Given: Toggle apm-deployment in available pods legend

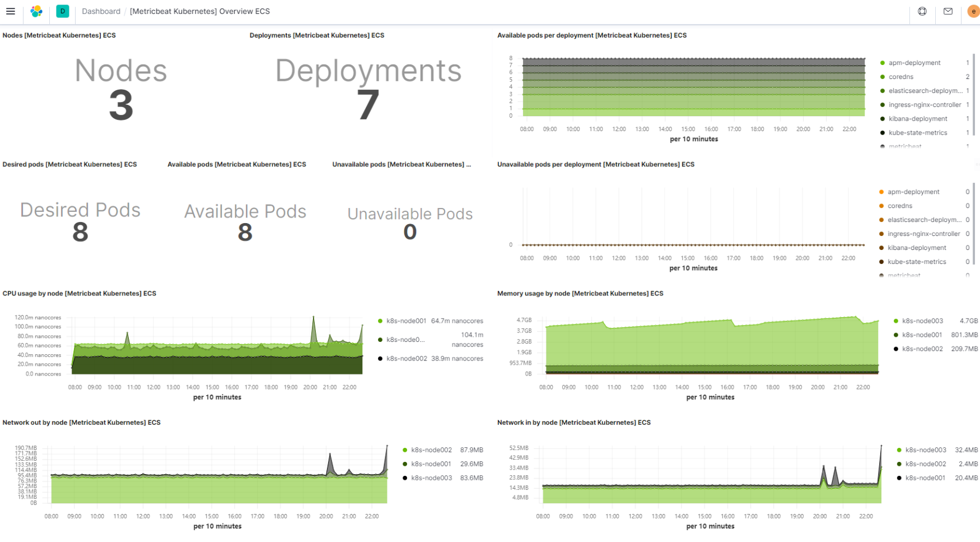Looking at the screenshot, I should (x=914, y=63).
